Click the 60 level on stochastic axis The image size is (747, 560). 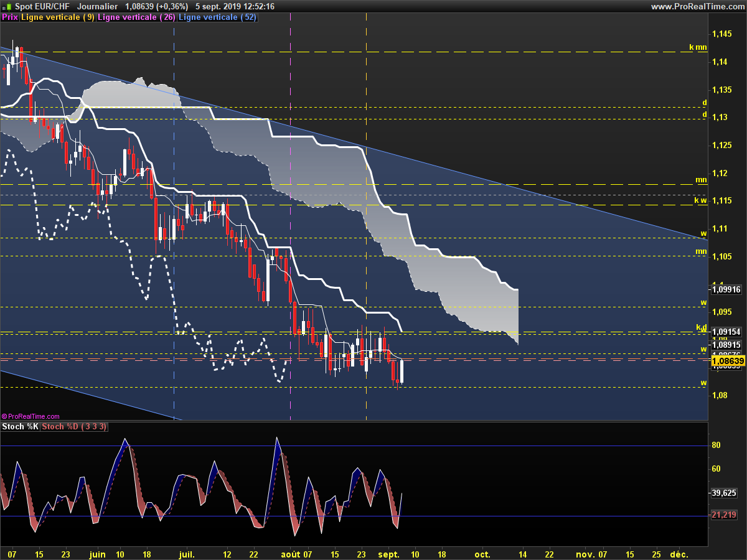pyautogui.click(x=716, y=469)
